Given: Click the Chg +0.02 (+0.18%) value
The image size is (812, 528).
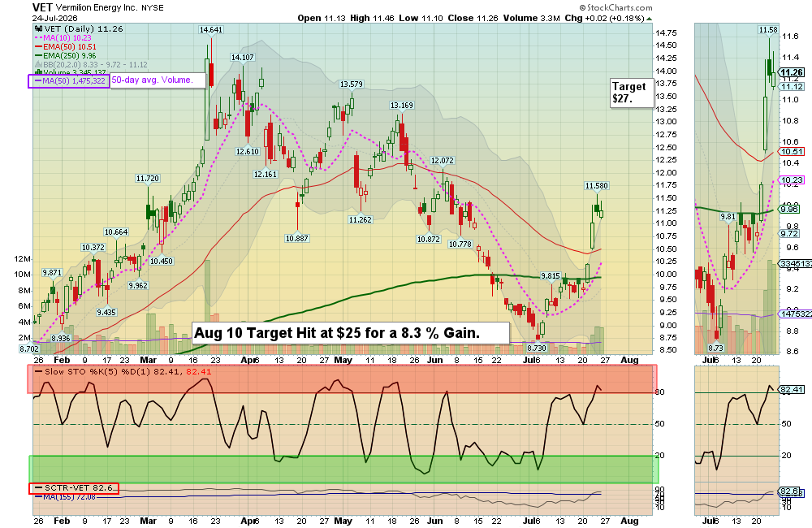Looking at the screenshot, I should coord(604,18).
